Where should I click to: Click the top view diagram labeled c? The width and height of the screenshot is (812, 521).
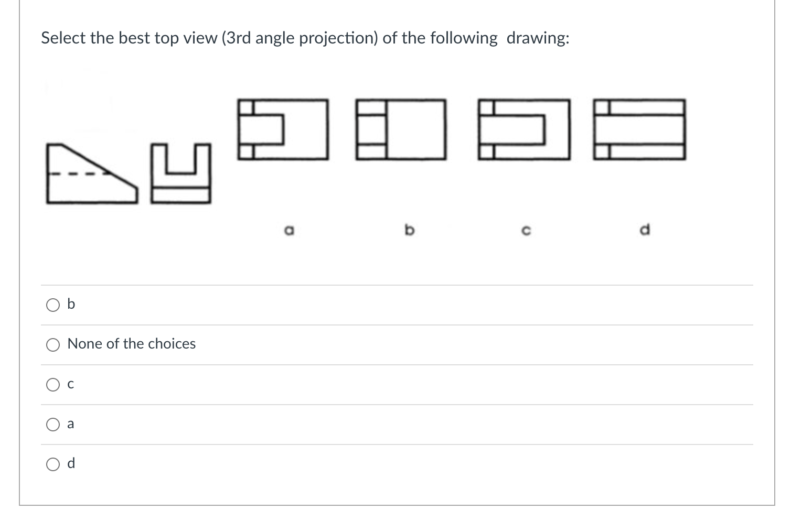tap(525, 129)
